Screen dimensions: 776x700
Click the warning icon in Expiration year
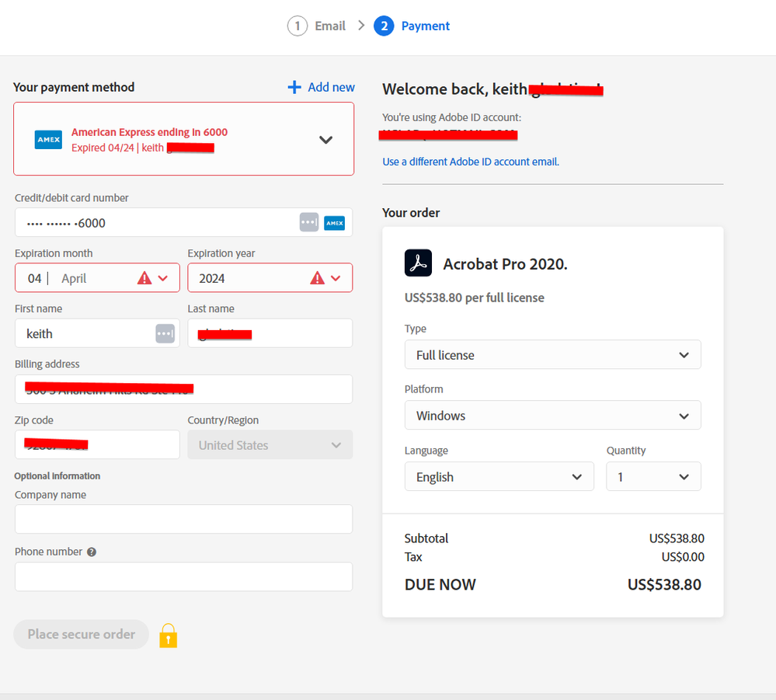coord(317,277)
